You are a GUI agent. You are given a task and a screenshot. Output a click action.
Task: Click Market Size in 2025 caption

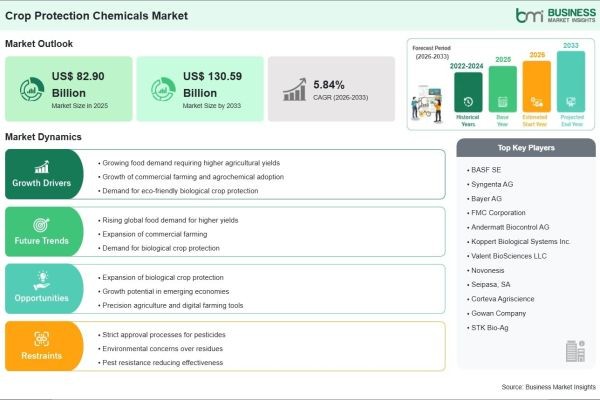coord(80,106)
